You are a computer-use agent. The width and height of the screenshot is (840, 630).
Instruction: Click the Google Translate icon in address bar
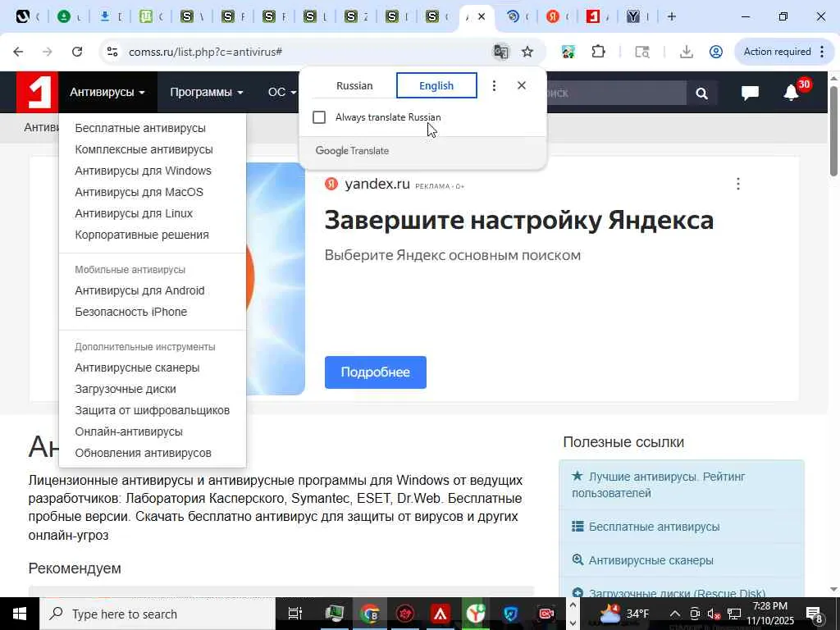point(501,52)
